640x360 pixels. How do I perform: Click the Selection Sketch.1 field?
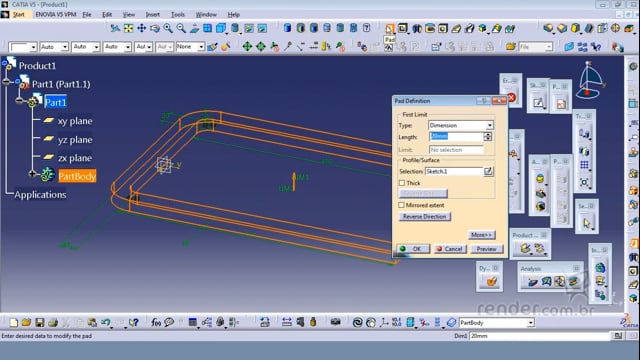pos(454,171)
